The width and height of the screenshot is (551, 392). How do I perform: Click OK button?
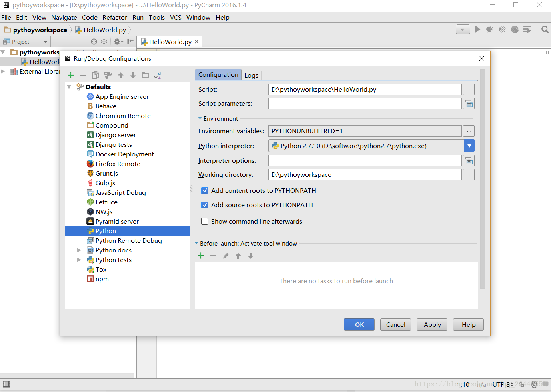(x=359, y=325)
